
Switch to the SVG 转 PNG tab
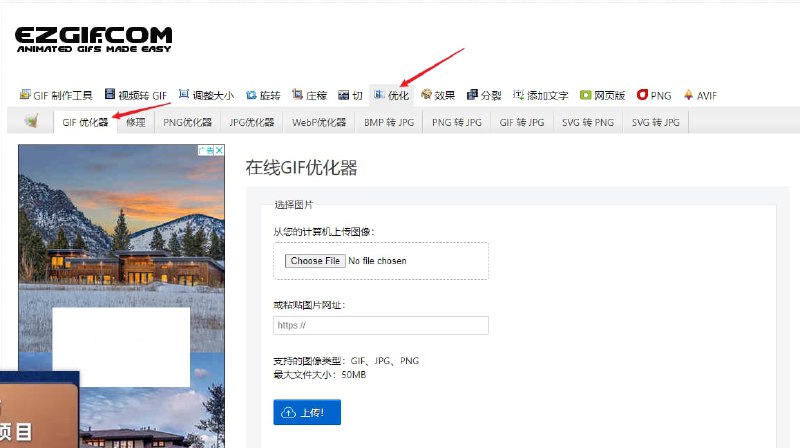588,122
